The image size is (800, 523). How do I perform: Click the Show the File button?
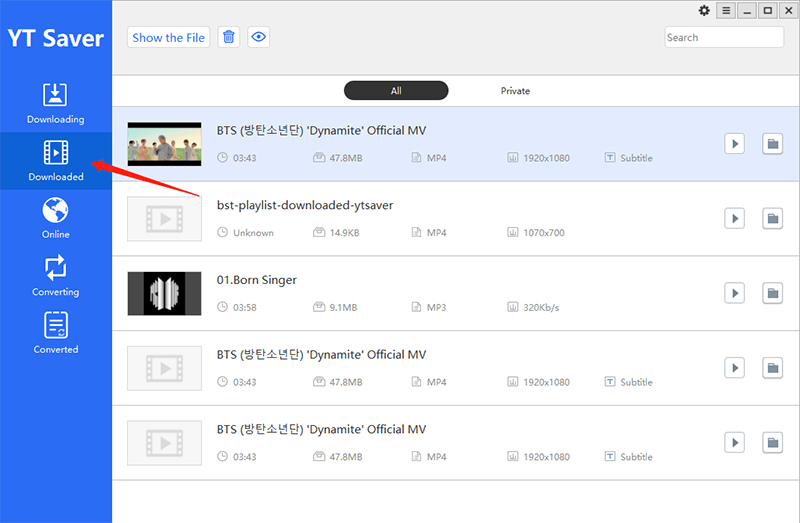tap(168, 37)
